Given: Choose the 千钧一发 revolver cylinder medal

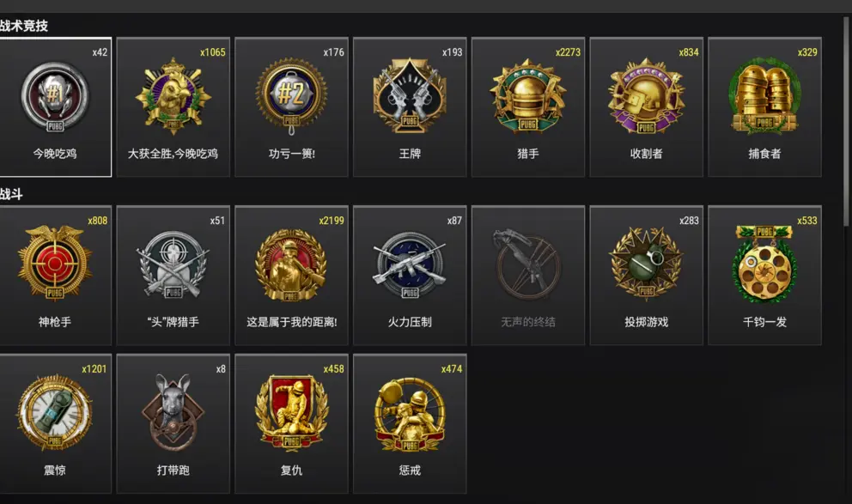Looking at the screenshot, I should pyautogui.click(x=765, y=276).
